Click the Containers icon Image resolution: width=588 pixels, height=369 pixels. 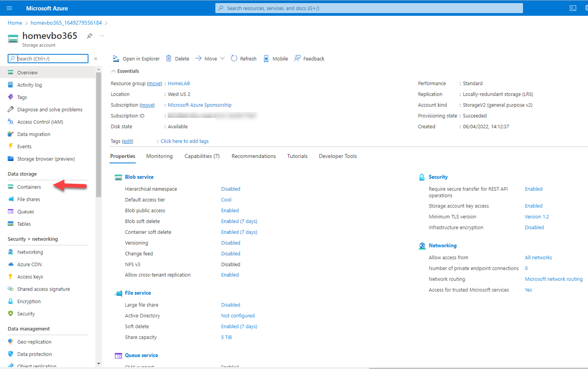[x=11, y=187]
